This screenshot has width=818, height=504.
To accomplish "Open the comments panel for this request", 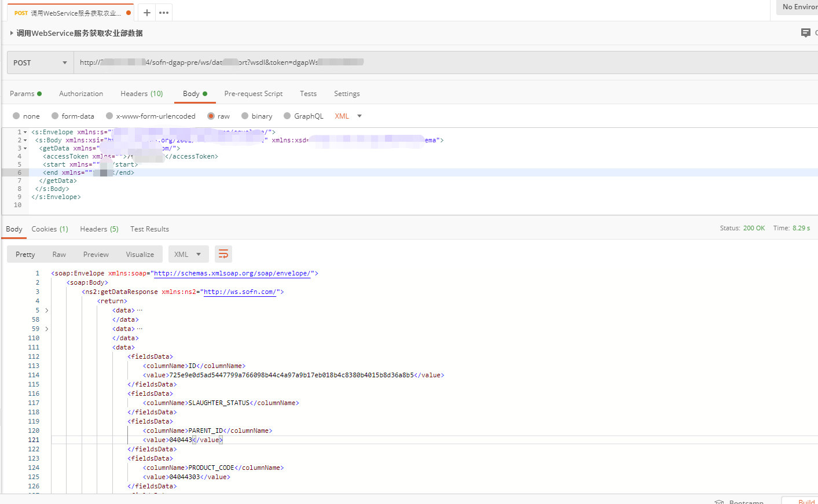I will (805, 33).
